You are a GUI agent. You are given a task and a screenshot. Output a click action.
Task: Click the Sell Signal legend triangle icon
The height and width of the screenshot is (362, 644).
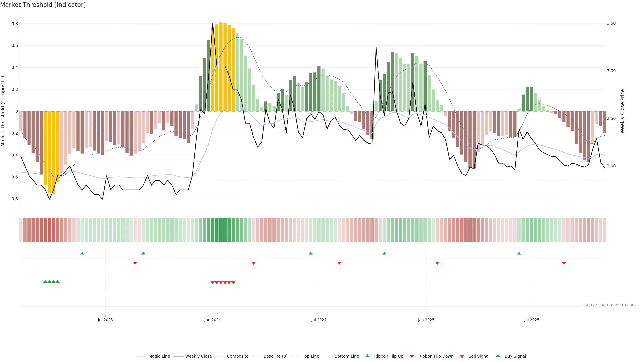[x=462, y=356]
